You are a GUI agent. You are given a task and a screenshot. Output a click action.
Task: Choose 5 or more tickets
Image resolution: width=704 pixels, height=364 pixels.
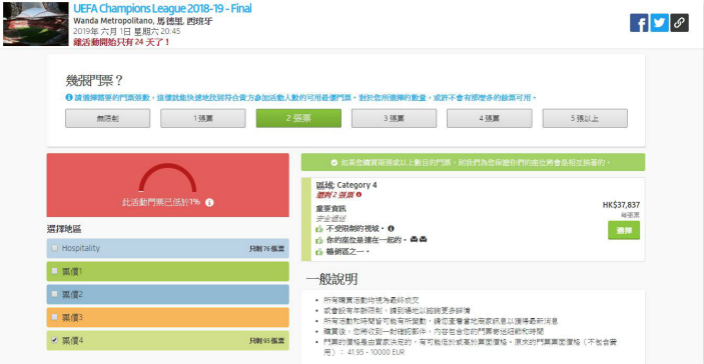(585, 118)
